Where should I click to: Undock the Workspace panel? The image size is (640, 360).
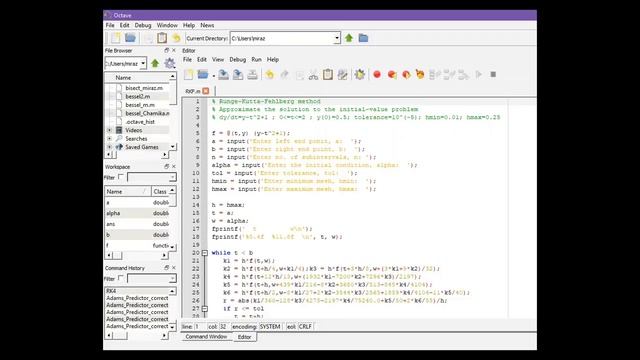[x=167, y=167]
